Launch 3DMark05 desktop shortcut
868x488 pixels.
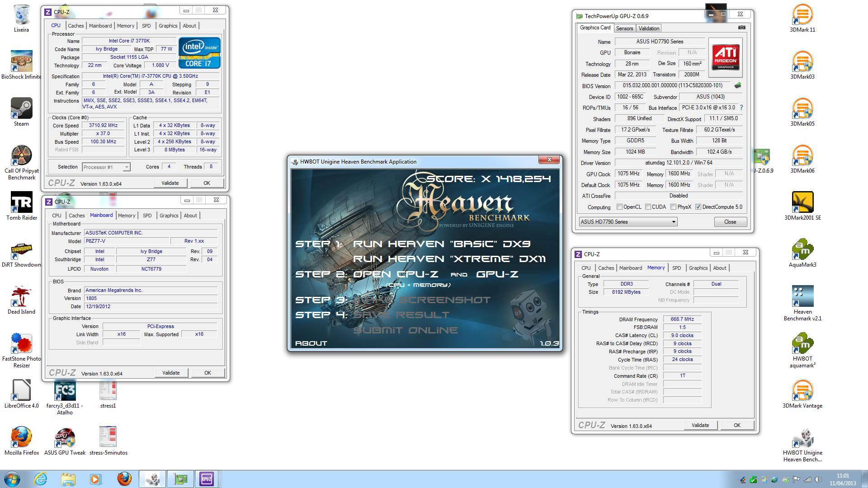point(802,112)
